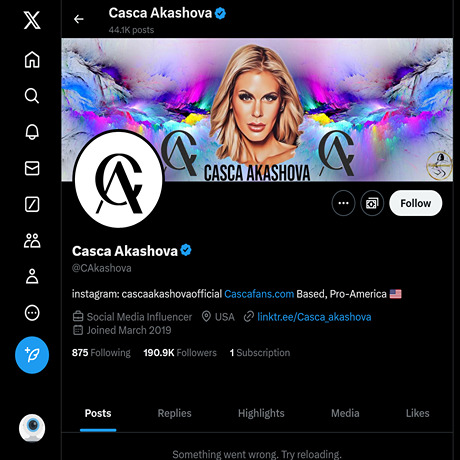
Task: Open the Cascafans.com link in bio
Action: 259,294
